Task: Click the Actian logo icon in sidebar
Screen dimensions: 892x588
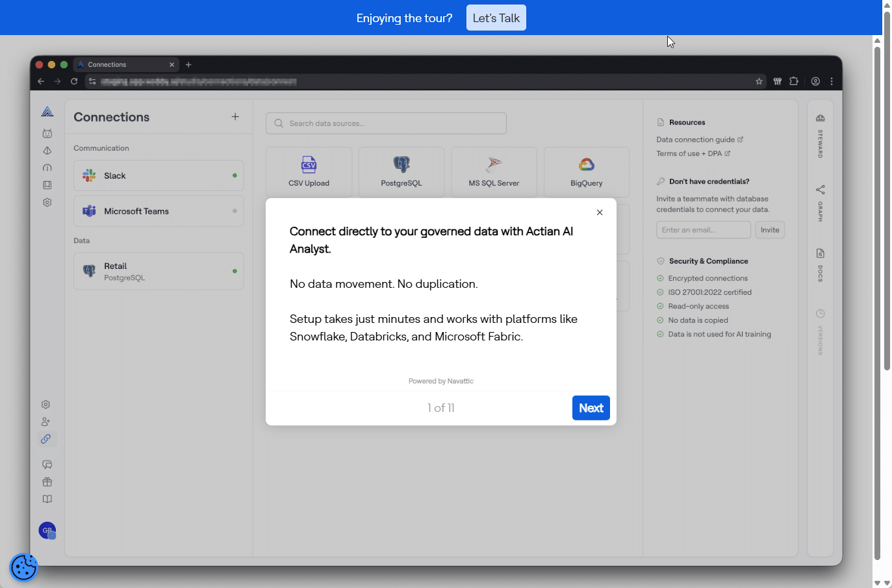Action: click(x=47, y=112)
